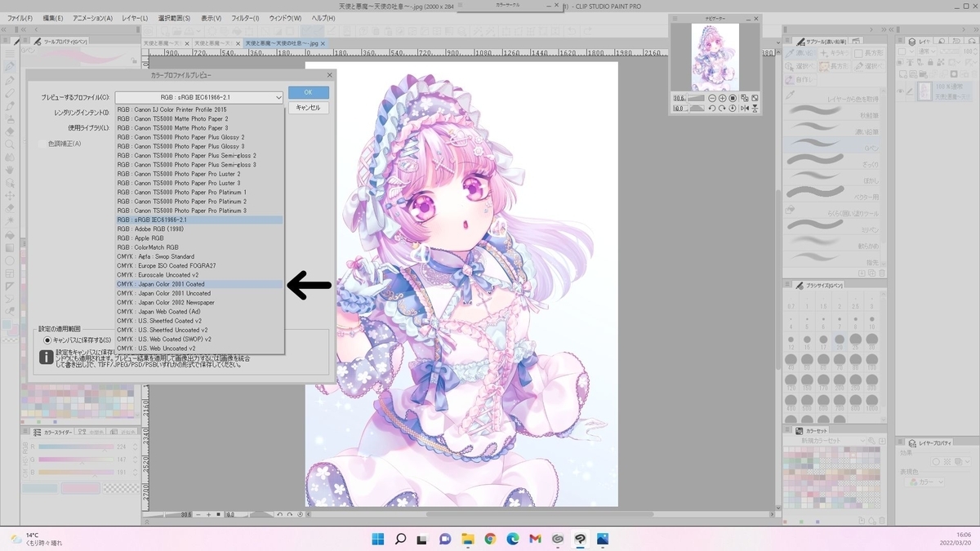980x551 pixels.
Task: Choose RGB : Adobe RGB (1998) option
Action: pos(199,229)
